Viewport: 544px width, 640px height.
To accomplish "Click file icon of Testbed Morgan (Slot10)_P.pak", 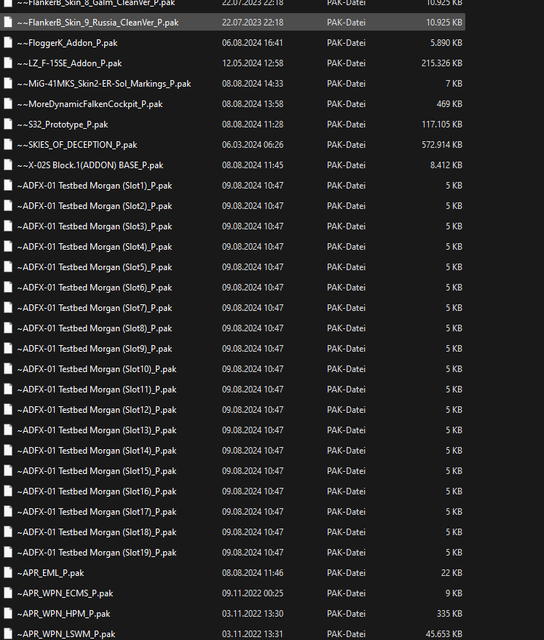I will point(8,369).
